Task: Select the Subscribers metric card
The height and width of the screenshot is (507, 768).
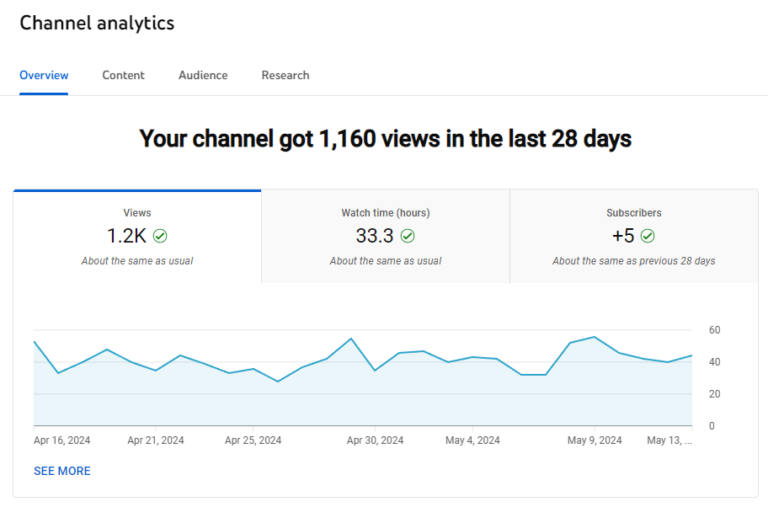Action: point(634,237)
